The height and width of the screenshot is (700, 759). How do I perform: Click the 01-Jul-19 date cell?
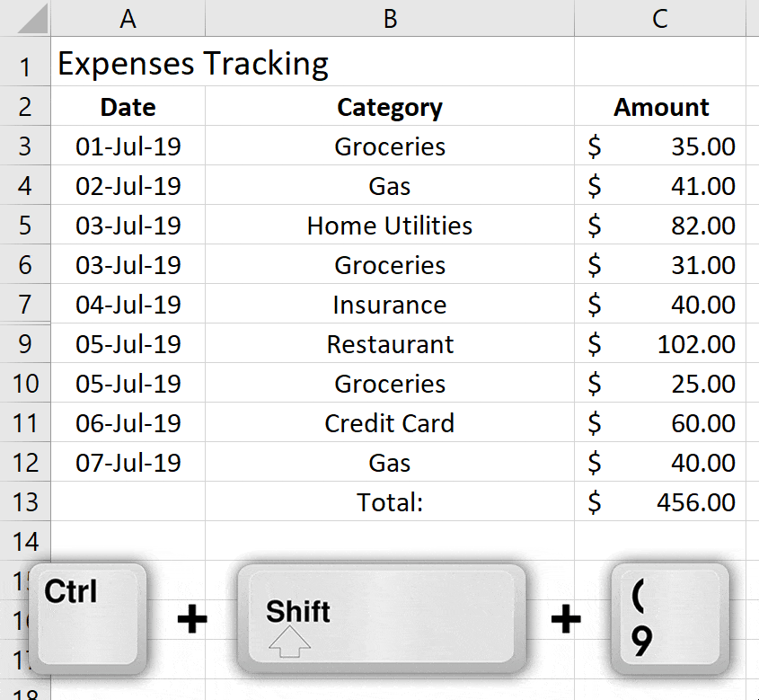pyautogui.click(x=128, y=146)
